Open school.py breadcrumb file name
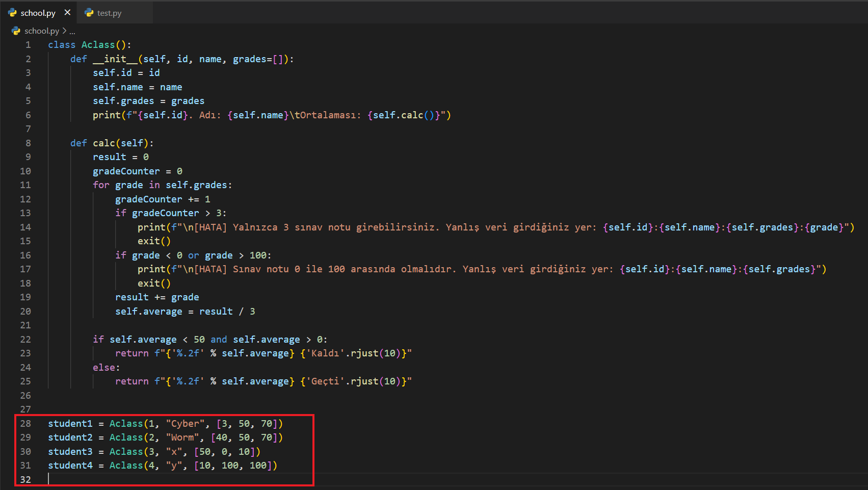The height and width of the screenshot is (490, 868). click(42, 31)
